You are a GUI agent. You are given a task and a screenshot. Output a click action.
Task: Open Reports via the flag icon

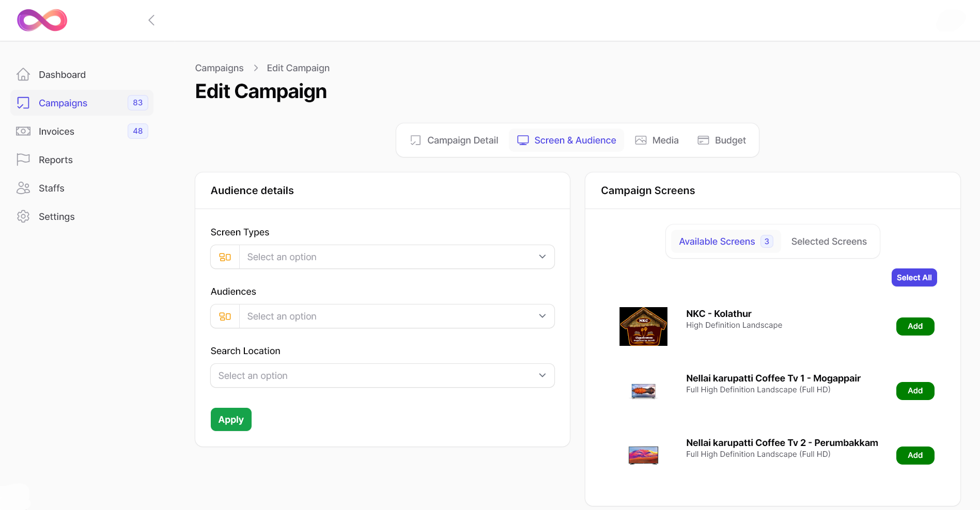[23, 160]
